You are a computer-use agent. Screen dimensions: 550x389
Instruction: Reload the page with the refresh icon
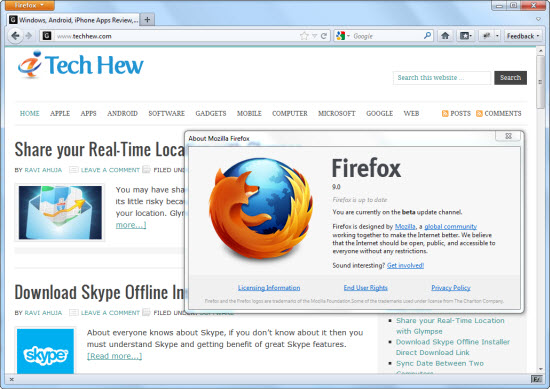(324, 36)
